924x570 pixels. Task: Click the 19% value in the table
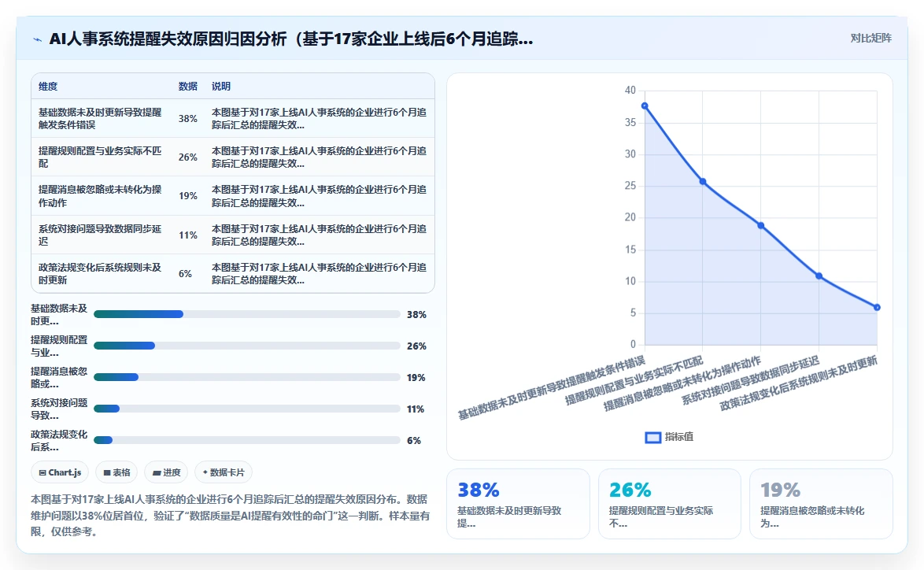188,196
